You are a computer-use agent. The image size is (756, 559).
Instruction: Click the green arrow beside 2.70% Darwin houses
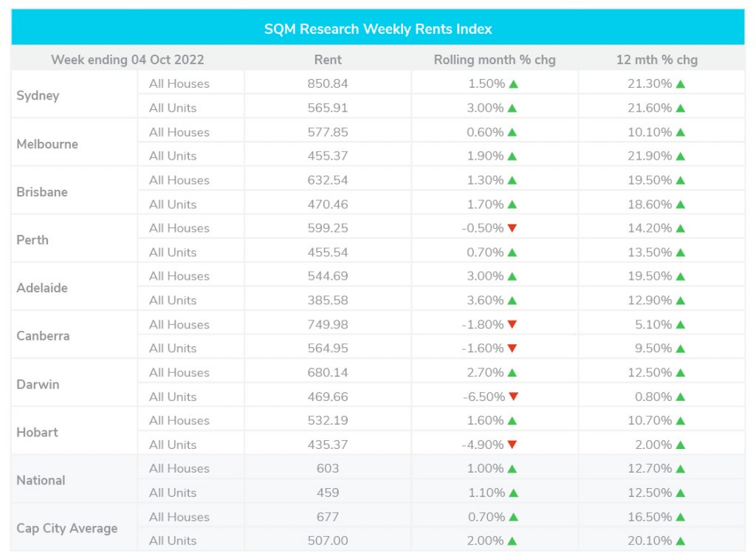512,372
